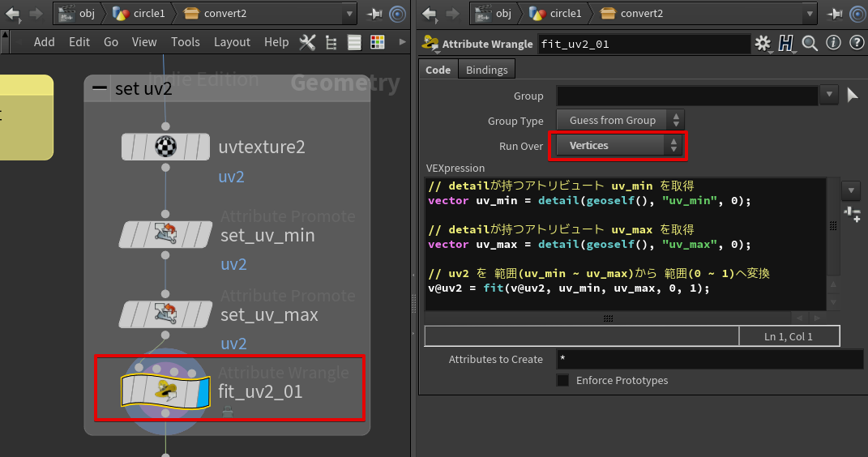Click the H Houdini network icon
Image resolution: width=868 pixels, height=457 pixels.
point(786,43)
